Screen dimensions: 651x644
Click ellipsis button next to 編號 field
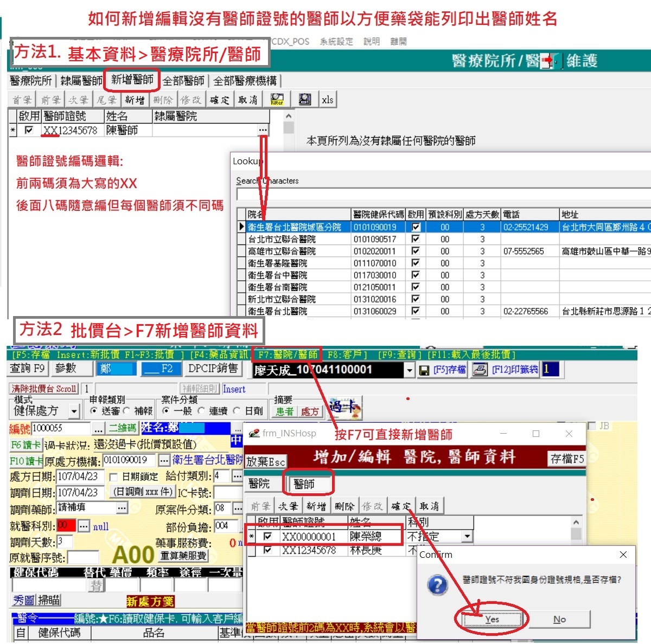coord(98,429)
